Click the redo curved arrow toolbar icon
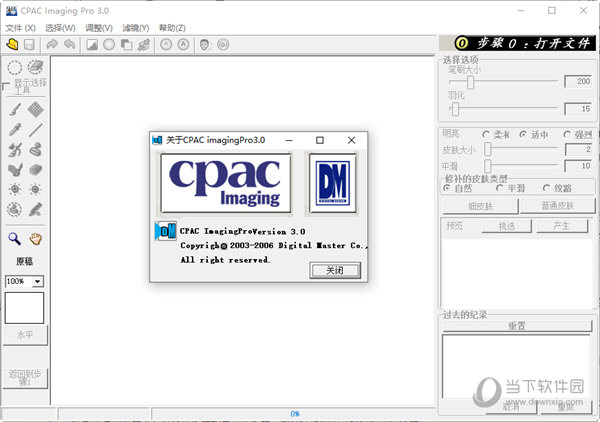The image size is (600, 422). pos(52,45)
